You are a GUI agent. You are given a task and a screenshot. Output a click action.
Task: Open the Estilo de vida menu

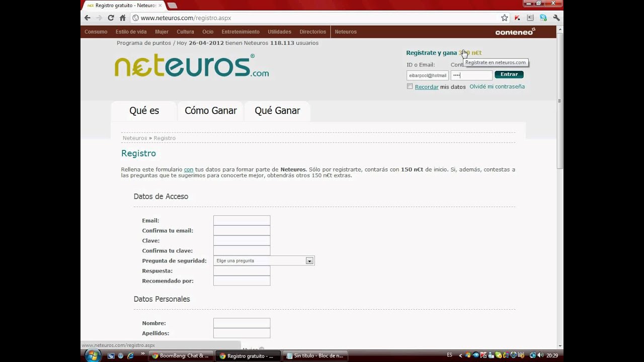tap(131, 32)
